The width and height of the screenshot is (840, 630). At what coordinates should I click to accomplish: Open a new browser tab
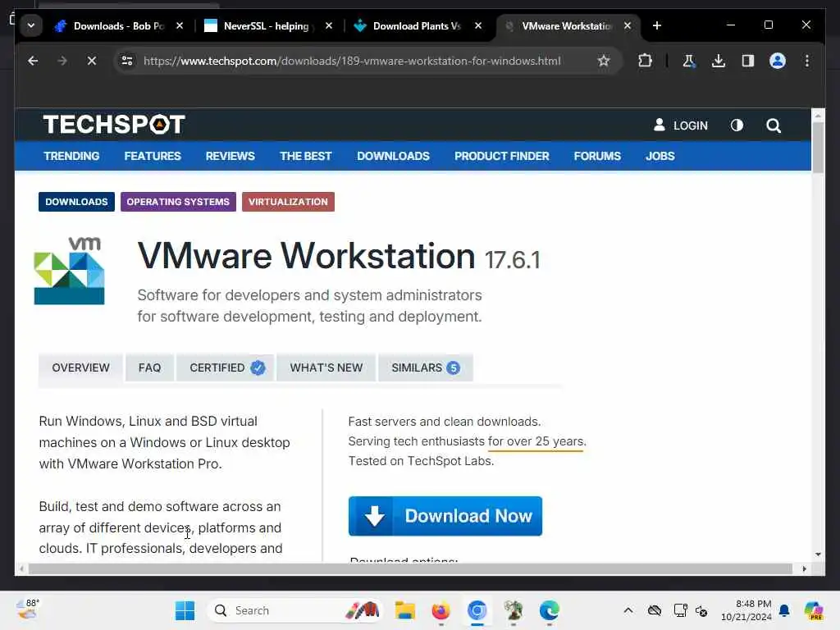pos(657,25)
